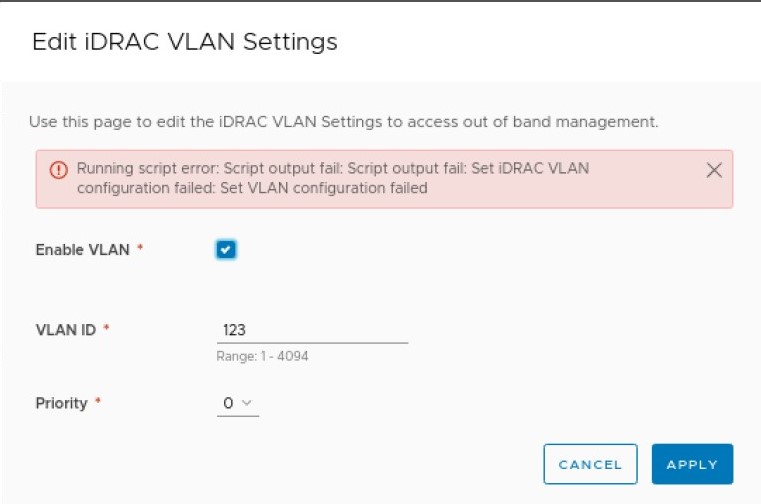Click the Enable VLAN label
761x504 pixels.
tap(82, 250)
